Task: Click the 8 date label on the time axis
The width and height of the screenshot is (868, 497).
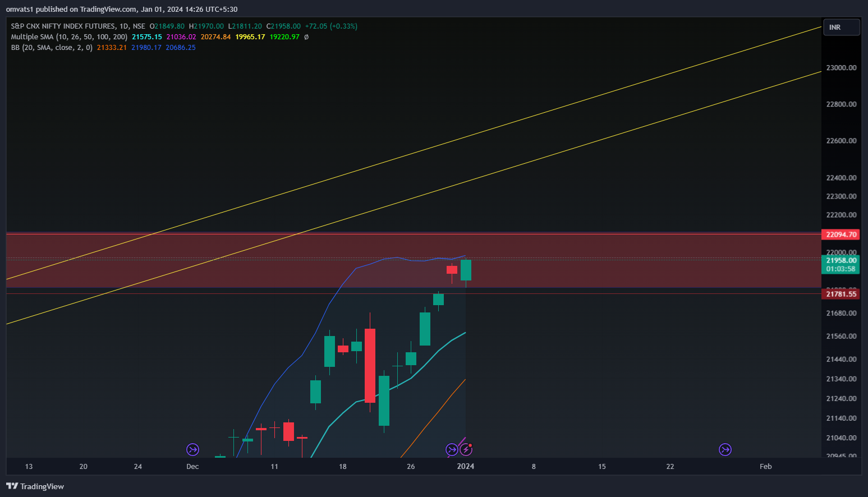Action: pyautogui.click(x=534, y=466)
